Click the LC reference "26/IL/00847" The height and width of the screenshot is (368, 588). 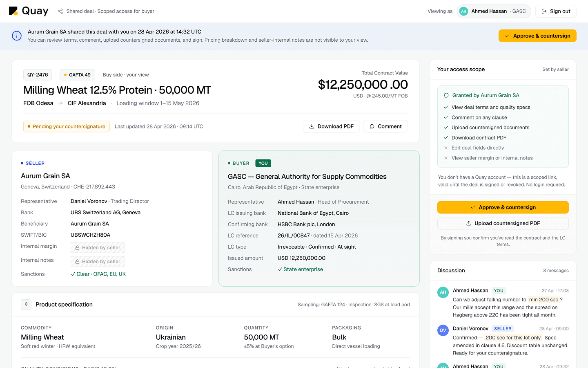[x=294, y=236]
